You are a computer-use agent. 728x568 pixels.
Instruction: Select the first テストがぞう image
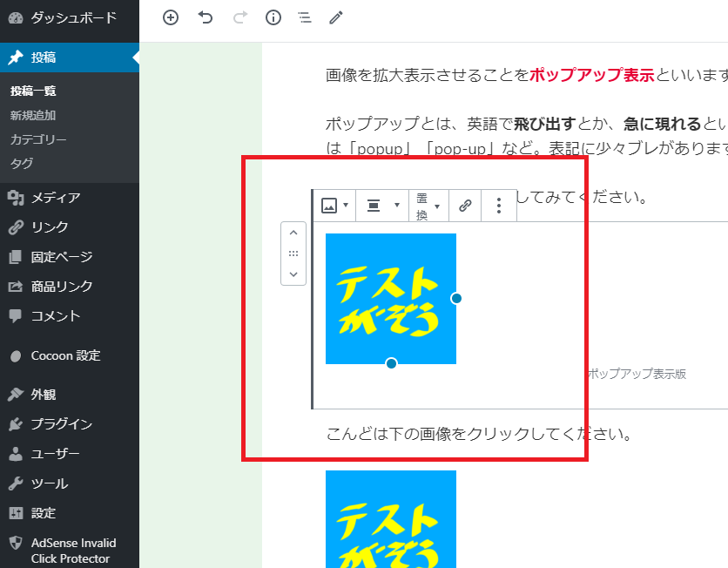(x=391, y=299)
